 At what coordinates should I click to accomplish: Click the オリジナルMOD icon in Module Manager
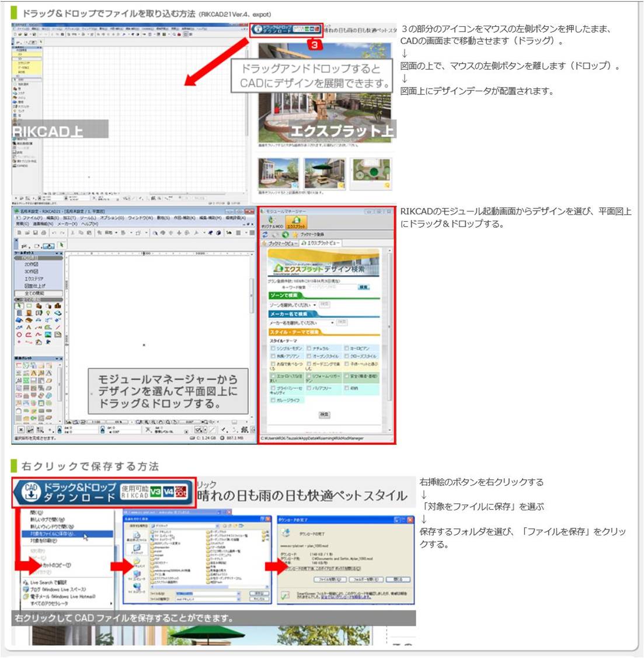272,222
